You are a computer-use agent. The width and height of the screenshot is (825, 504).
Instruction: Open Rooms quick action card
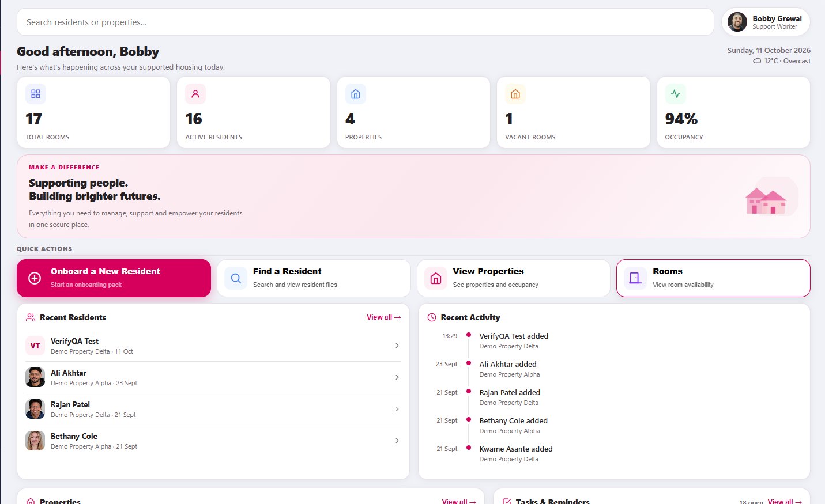pyautogui.click(x=713, y=278)
